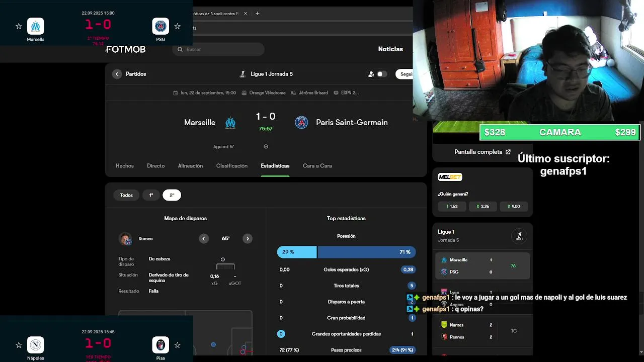Click the Orange Vélodrome stadium text
Screen dimensions: 644x362
pyautogui.click(x=267, y=93)
